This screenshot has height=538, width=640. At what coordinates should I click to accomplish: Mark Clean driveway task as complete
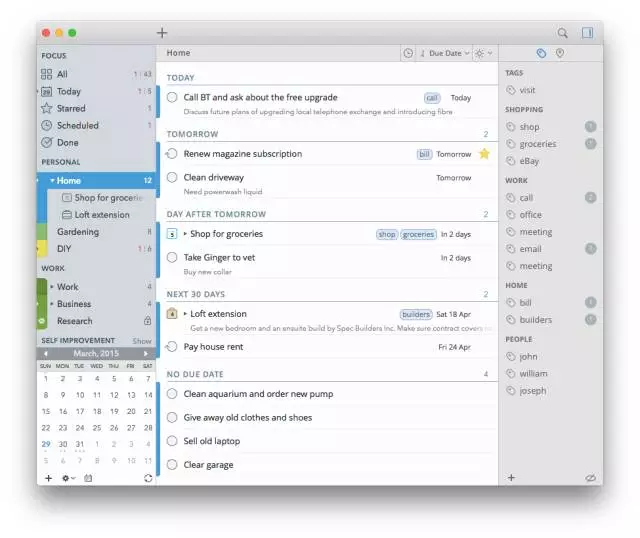[x=172, y=178]
